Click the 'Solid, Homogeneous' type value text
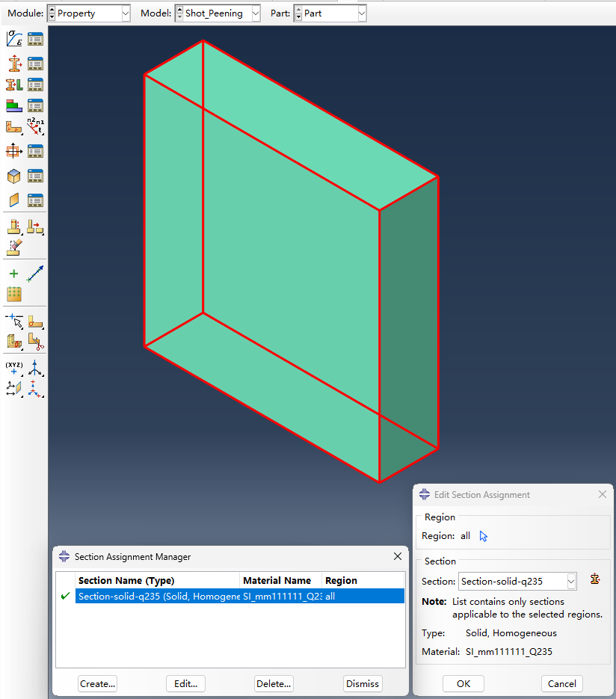 [x=511, y=633]
